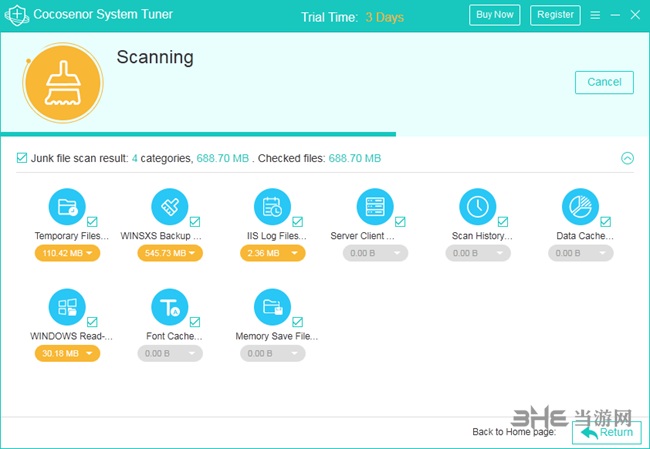The width and height of the screenshot is (650, 449).
Task: Uncheck the WINSXS Backup checkbox
Action: [x=195, y=222]
